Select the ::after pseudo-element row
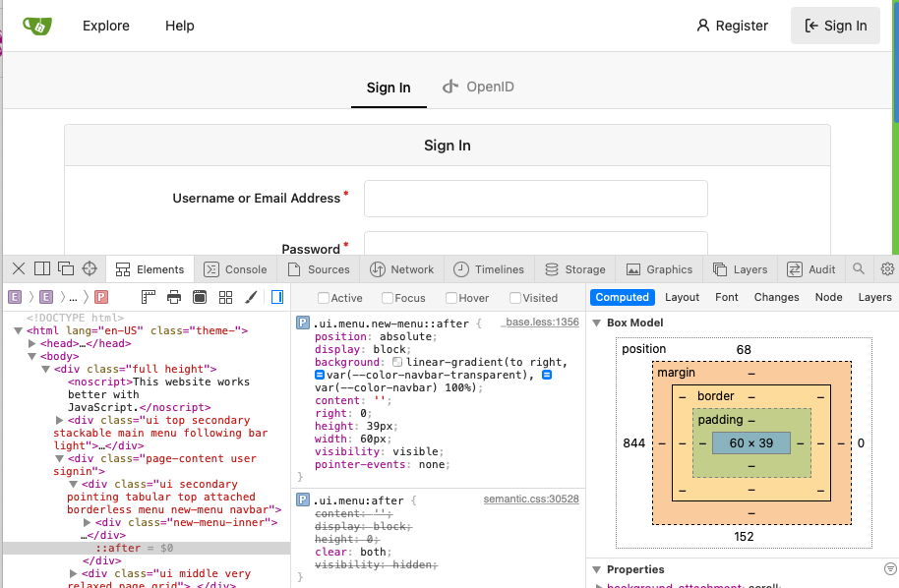Image resolution: width=899 pixels, height=588 pixels. (147, 548)
